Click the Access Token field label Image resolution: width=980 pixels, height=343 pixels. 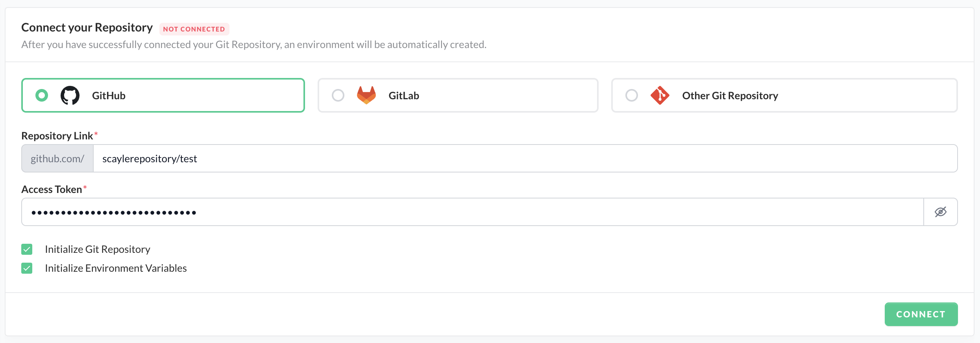click(52, 189)
